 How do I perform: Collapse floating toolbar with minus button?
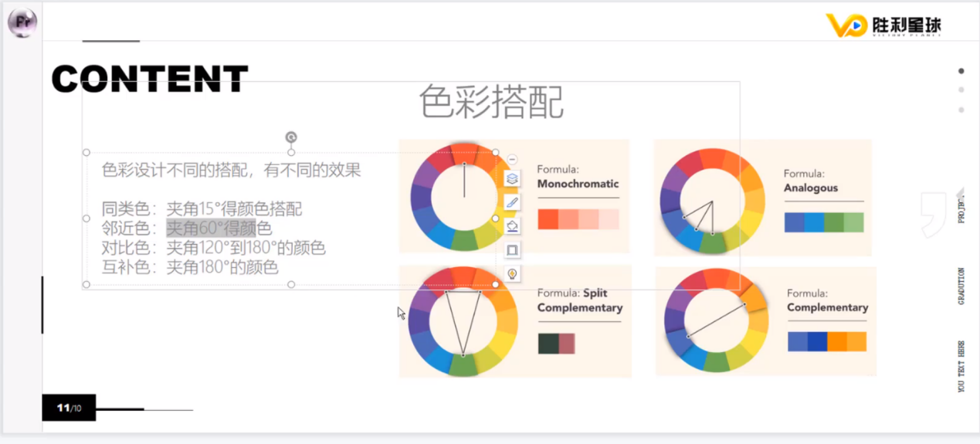coord(511,160)
